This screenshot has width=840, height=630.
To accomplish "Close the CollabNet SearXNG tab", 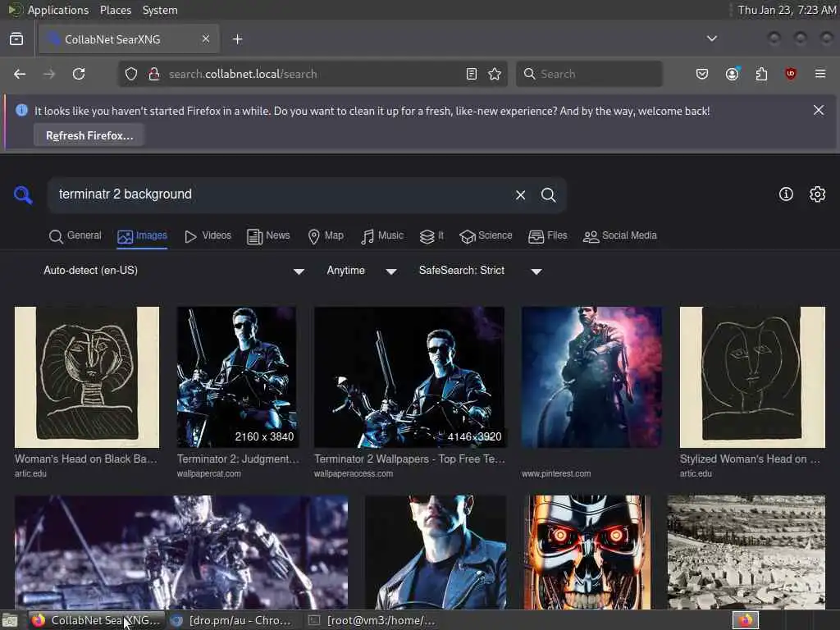I will tap(206, 39).
